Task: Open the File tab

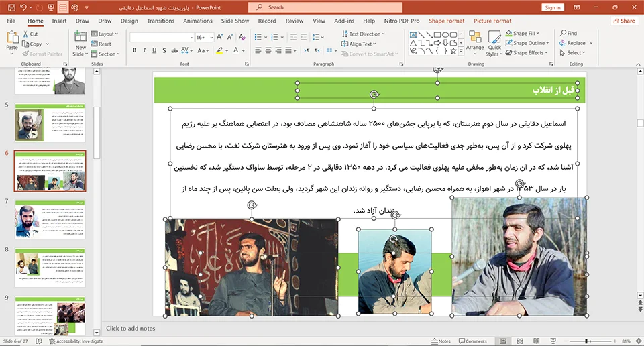Action: click(11, 21)
